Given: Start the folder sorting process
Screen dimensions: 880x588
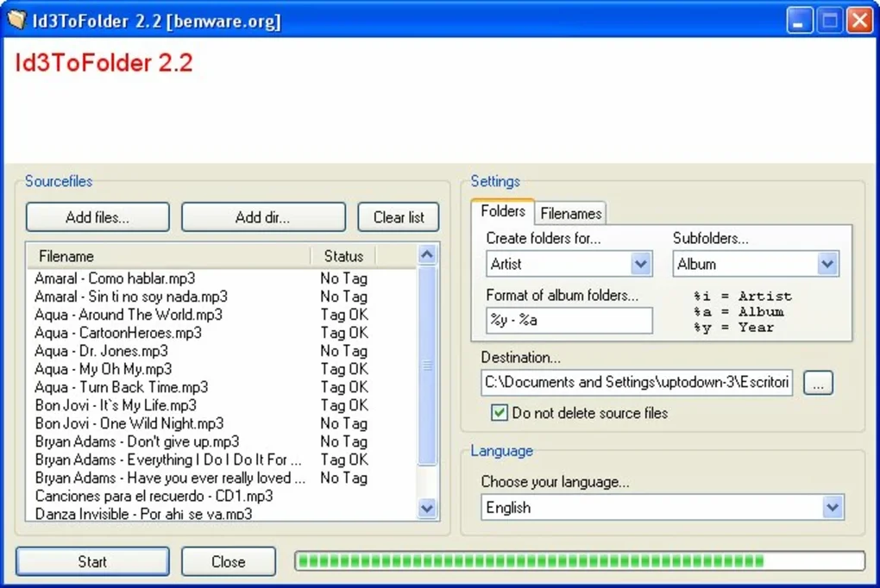Looking at the screenshot, I should click(92, 561).
